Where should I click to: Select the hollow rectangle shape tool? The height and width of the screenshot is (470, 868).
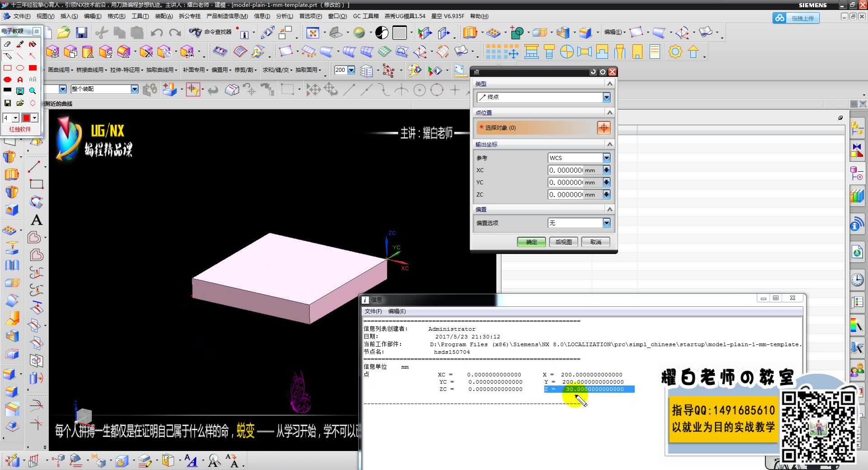pyautogui.click(x=7, y=68)
